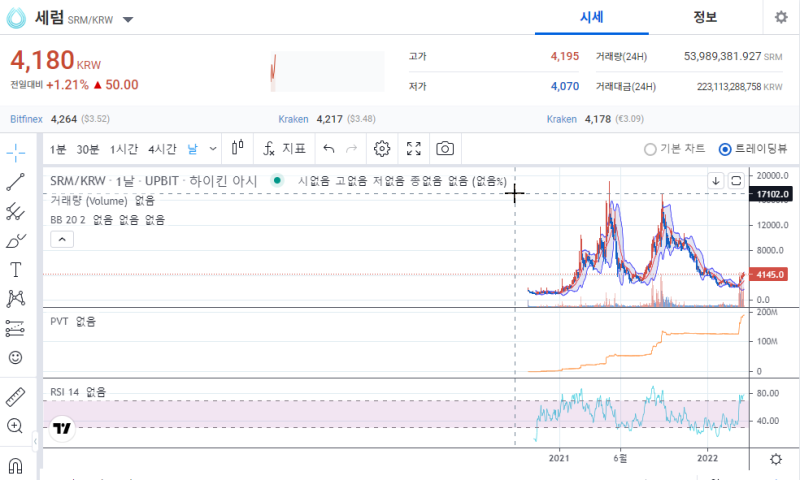Screen dimensions: 800x480
Task: Open page settings gear at top right
Action: point(781,17)
